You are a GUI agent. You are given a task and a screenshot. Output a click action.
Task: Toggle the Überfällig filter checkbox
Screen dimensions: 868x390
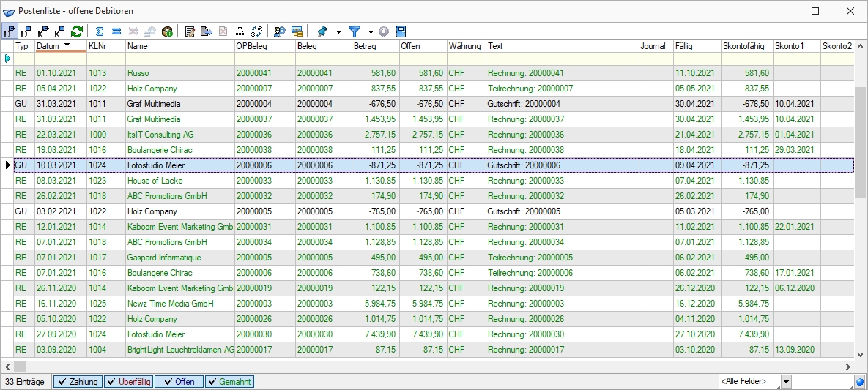coord(128,382)
